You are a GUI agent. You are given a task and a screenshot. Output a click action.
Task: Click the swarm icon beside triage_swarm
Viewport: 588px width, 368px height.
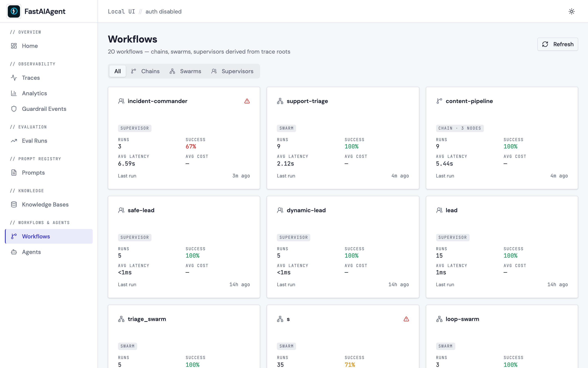(x=121, y=319)
